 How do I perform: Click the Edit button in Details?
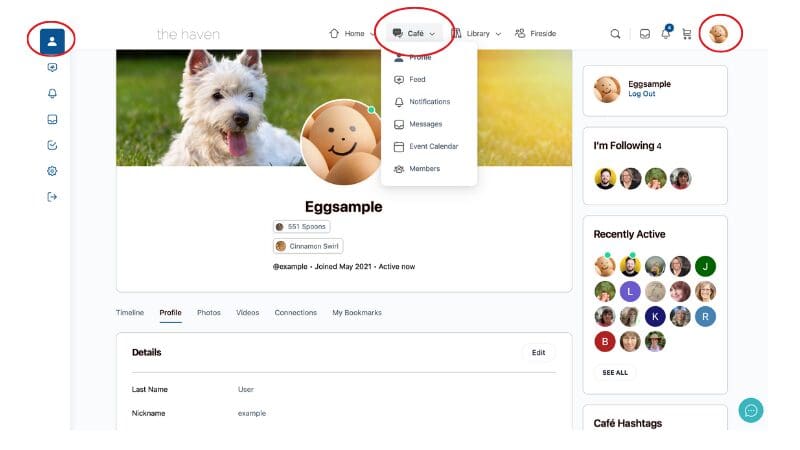pos(538,353)
